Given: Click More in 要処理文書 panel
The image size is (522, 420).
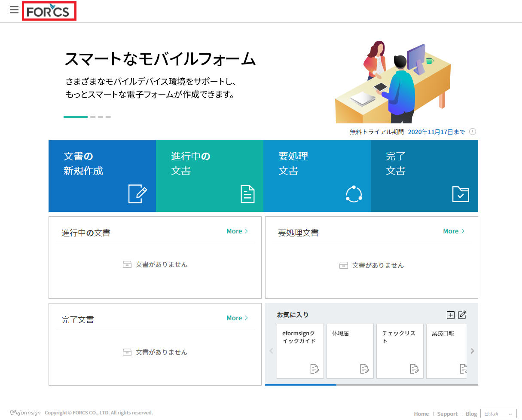Looking at the screenshot, I should [454, 231].
